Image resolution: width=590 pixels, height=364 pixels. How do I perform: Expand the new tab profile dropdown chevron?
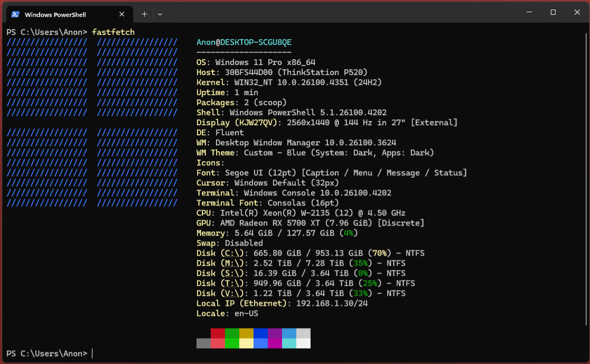coord(160,14)
